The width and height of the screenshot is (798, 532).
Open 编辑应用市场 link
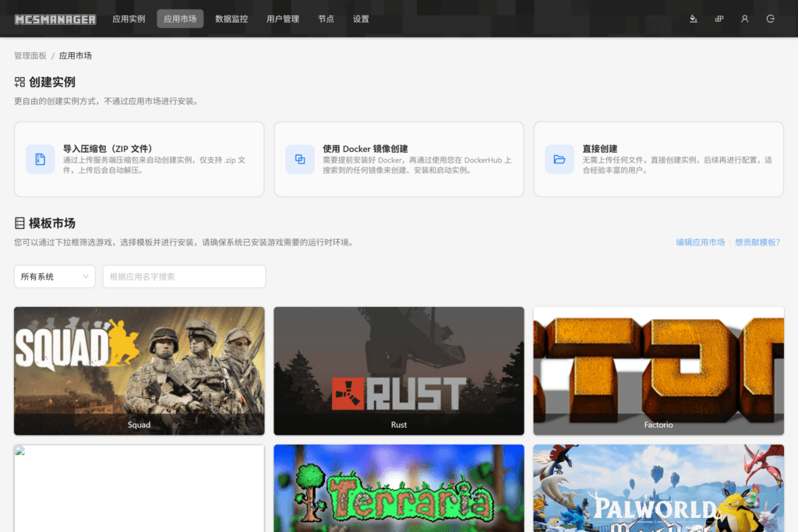point(701,242)
